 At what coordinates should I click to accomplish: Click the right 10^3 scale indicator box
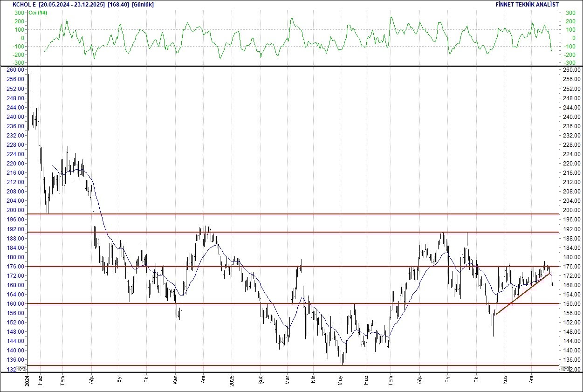[564, 368]
